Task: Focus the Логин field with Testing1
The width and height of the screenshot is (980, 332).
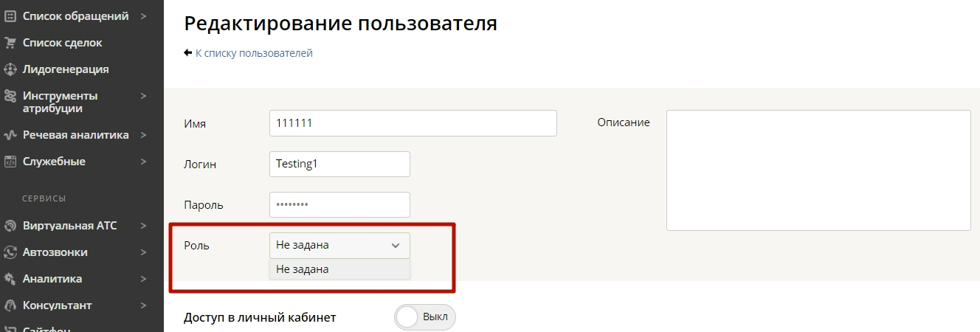Action: point(339,164)
